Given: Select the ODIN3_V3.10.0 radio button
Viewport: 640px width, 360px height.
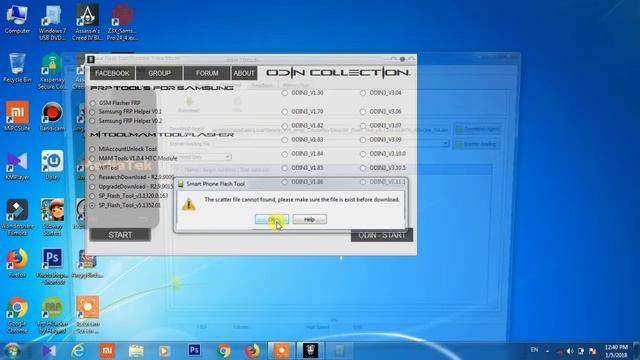Looking at the screenshot, I should 363,154.
